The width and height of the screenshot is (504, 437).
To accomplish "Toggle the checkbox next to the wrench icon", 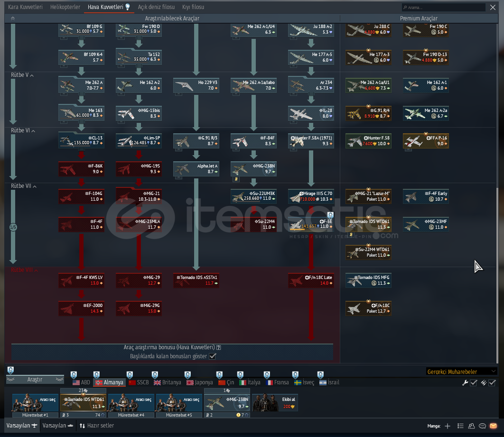I will click(474, 383).
